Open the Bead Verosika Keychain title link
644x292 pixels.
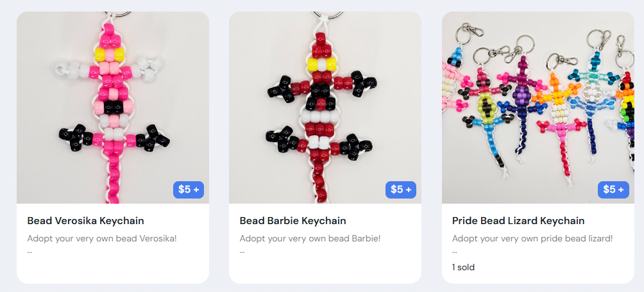85,221
